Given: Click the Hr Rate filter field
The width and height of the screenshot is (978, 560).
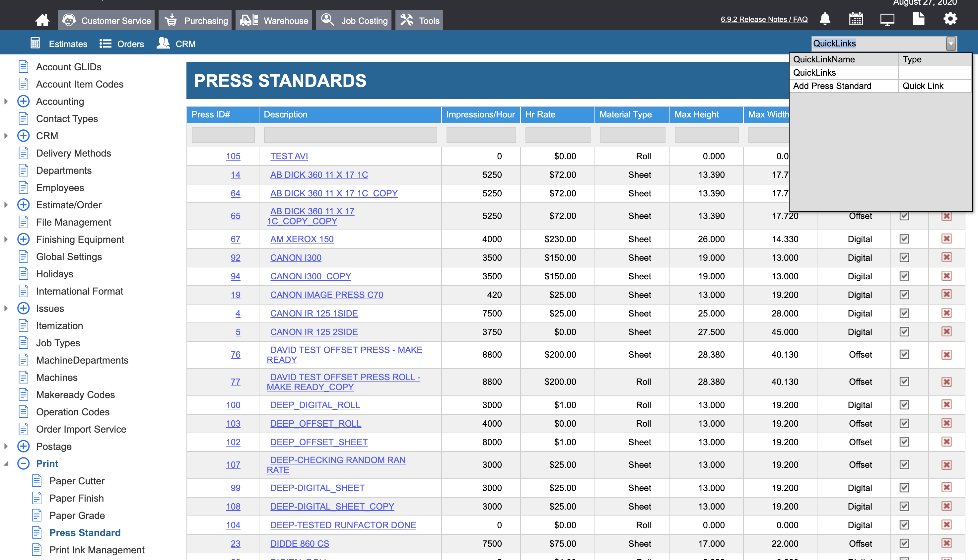Looking at the screenshot, I should coord(558,135).
